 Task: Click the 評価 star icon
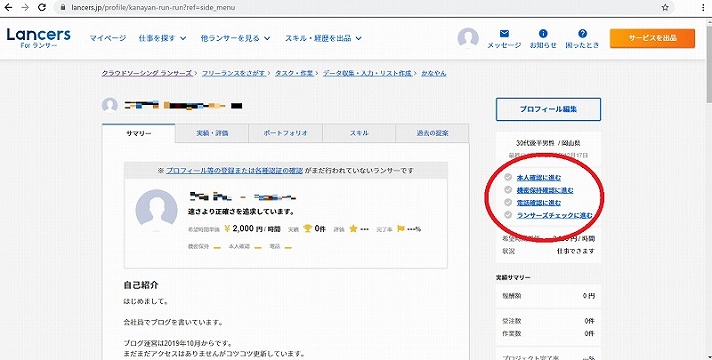(x=353, y=229)
